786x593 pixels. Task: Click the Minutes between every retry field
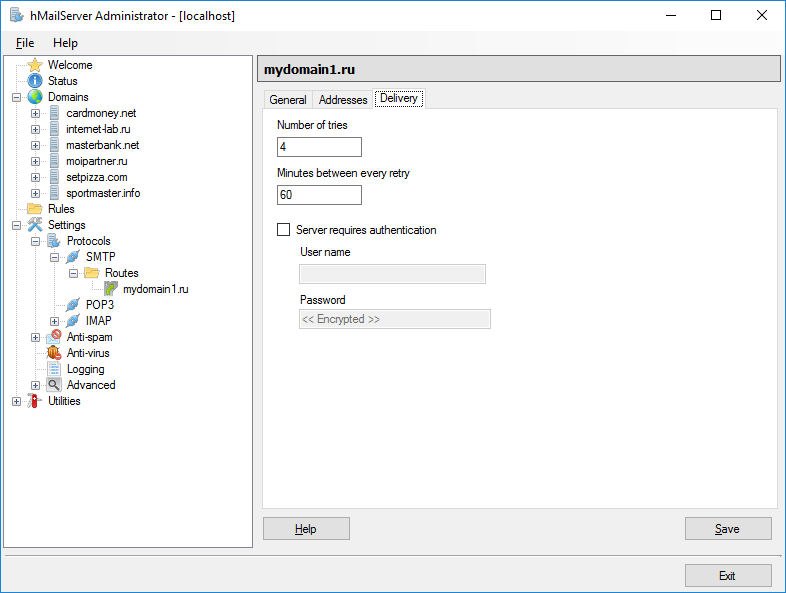[x=319, y=195]
